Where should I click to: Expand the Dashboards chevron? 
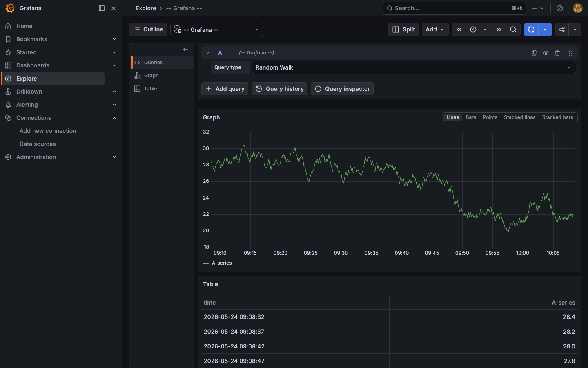pyautogui.click(x=114, y=65)
